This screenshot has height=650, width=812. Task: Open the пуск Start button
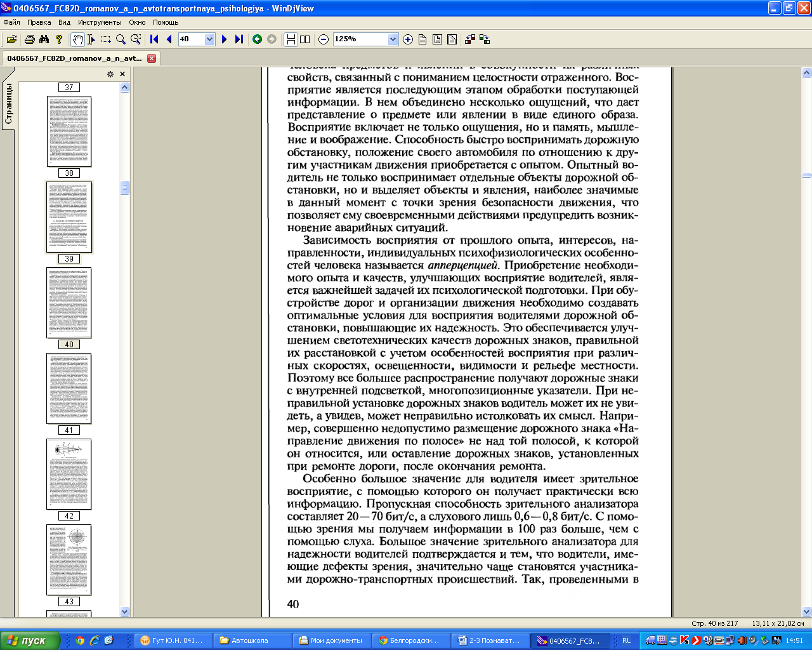(30, 640)
